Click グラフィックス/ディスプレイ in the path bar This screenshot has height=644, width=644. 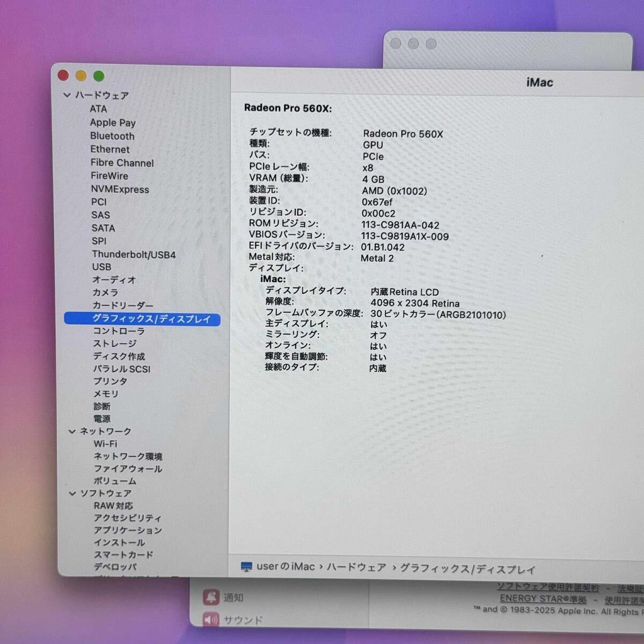pos(468,569)
